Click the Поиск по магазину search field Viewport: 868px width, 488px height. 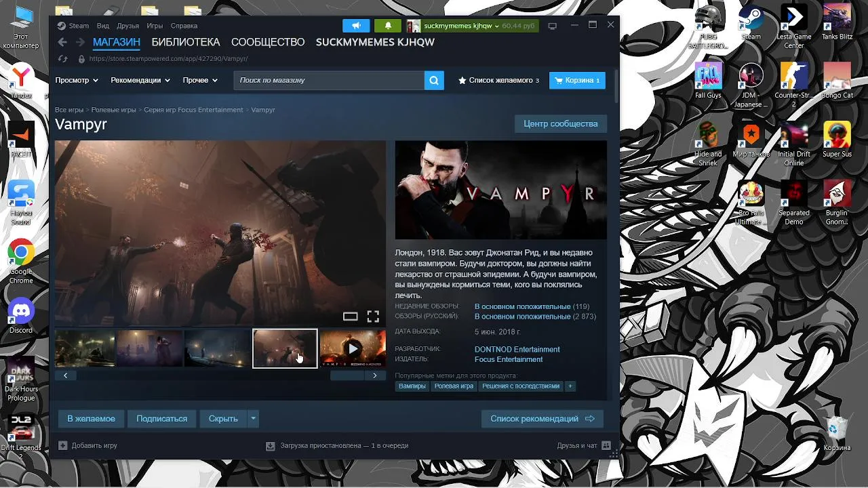click(329, 80)
